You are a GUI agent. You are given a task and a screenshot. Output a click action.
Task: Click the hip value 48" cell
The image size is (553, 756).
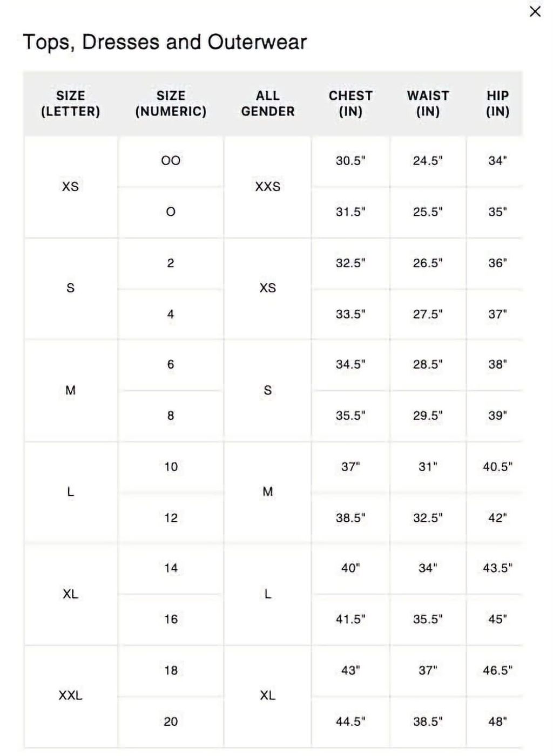pyautogui.click(x=497, y=722)
